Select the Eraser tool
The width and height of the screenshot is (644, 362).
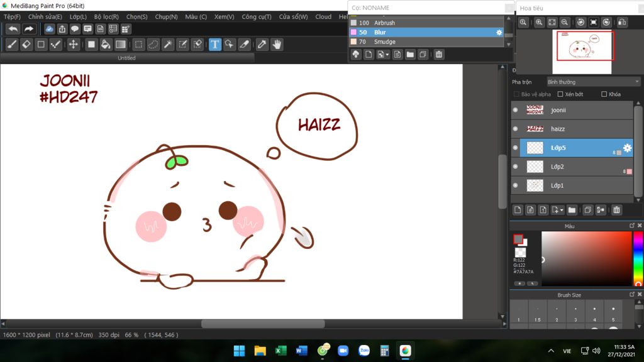[26, 45]
